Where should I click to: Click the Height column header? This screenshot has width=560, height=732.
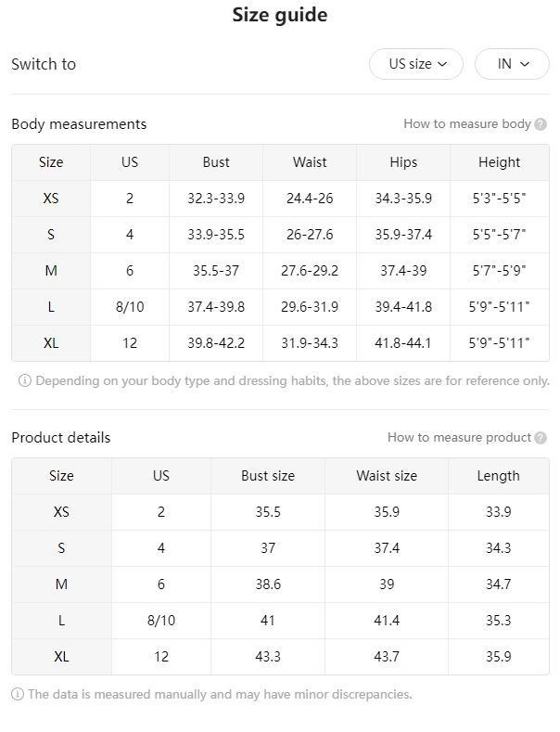pos(500,162)
